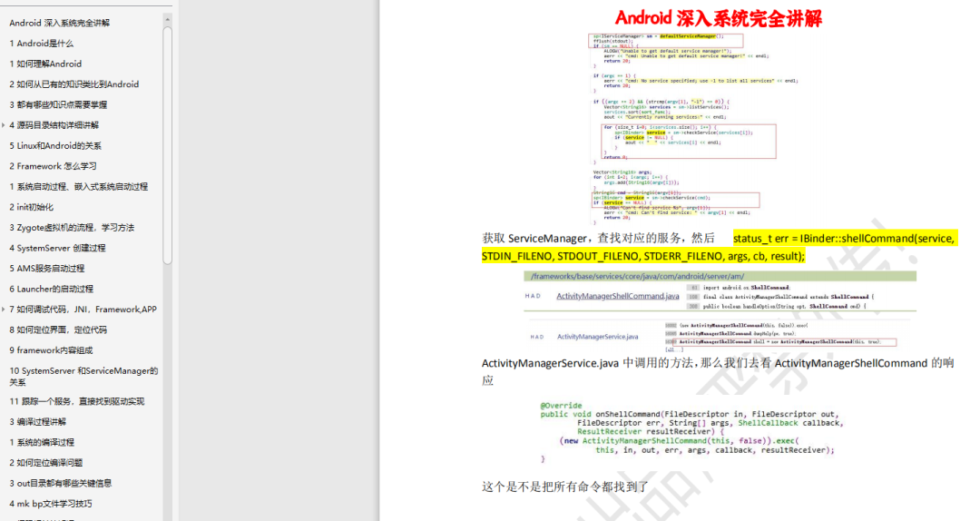Screen dimensions: 980x521
Task: Click highlighted line 'STDIN_FILENO, STDOUT_FILENO, STDERR_FILENO, args, cb, result);'
Action: coord(643,256)
